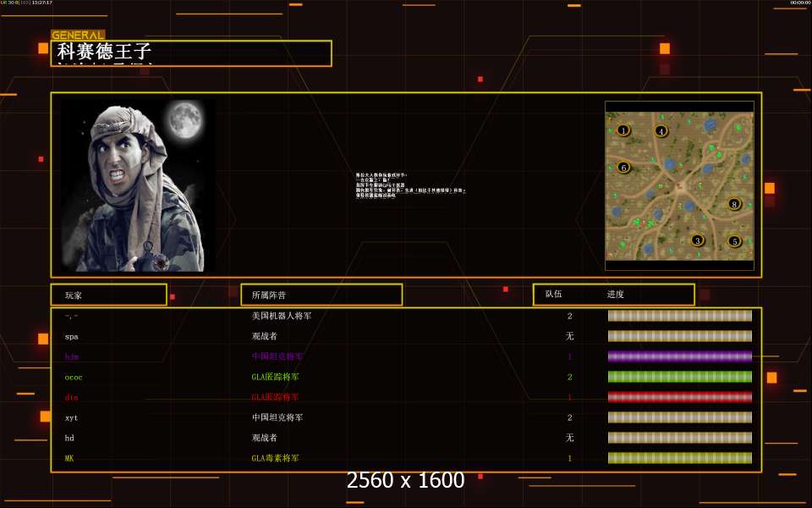The height and width of the screenshot is (508, 812).
Task: Click 中国坦克将军 in the hjm row
Action: pyautogui.click(x=277, y=356)
